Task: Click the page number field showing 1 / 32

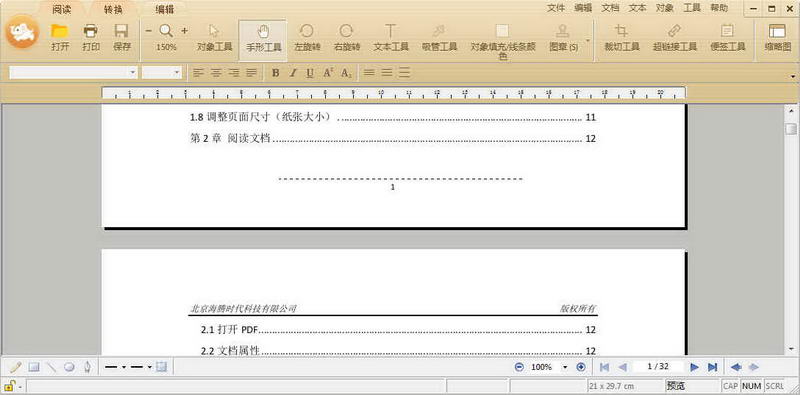Action: click(658, 366)
